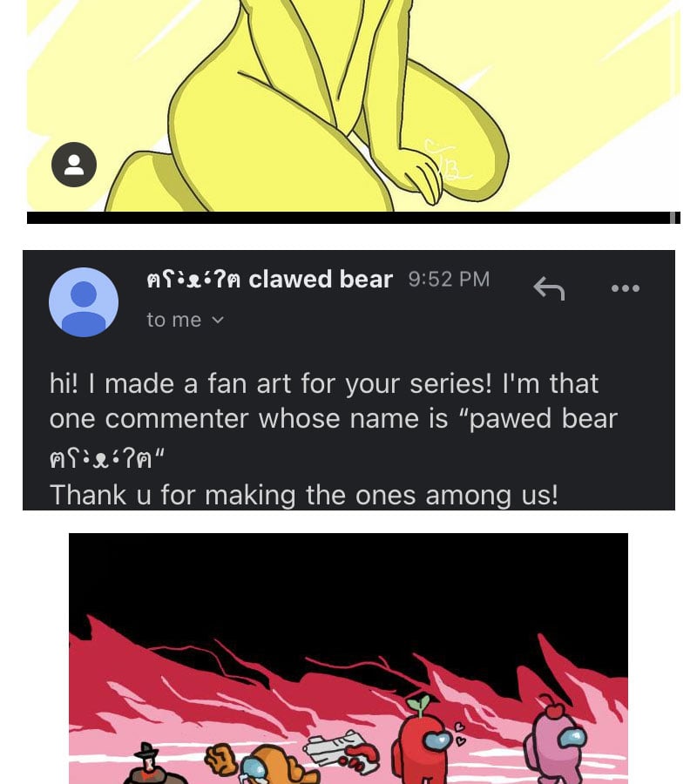Click the 9:52 PM timestamp
697x784 pixels.
click(x=449, y=279)
